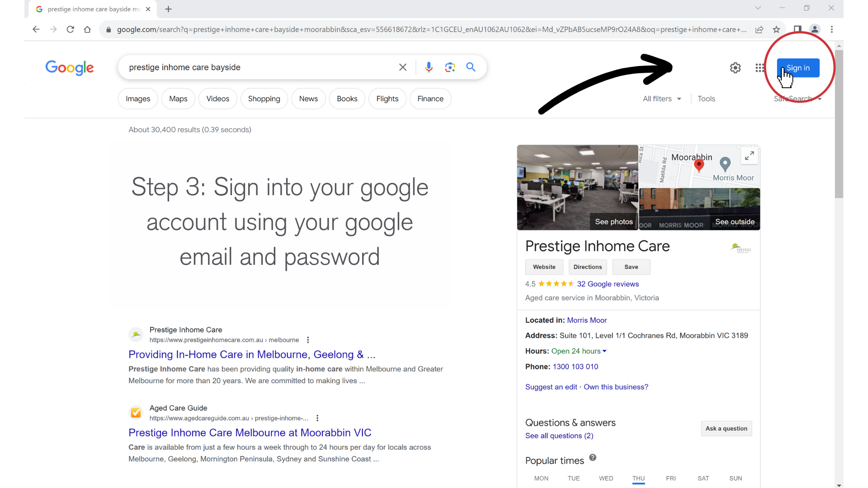Select the Flights filter tab
Screen dimensions: 868x488
387,99
